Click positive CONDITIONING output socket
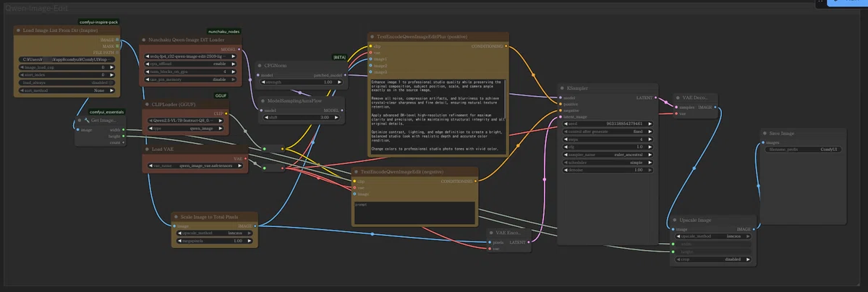The height and width of the screenshot is (292, 868). [506, 46]
